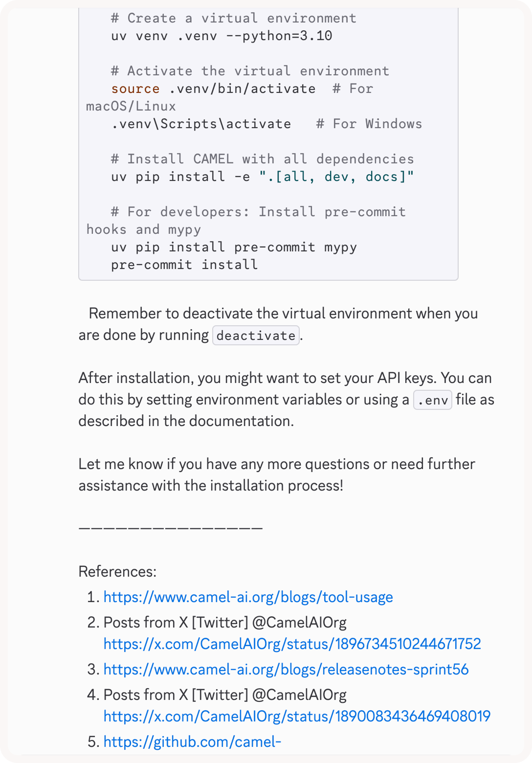Click the ".[all, dev, docs]" string in code

point(336,177)
